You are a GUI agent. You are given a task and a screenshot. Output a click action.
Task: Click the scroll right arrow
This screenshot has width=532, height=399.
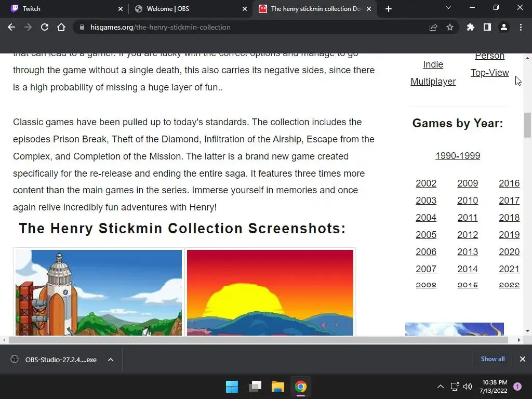[x=519, y=340]
